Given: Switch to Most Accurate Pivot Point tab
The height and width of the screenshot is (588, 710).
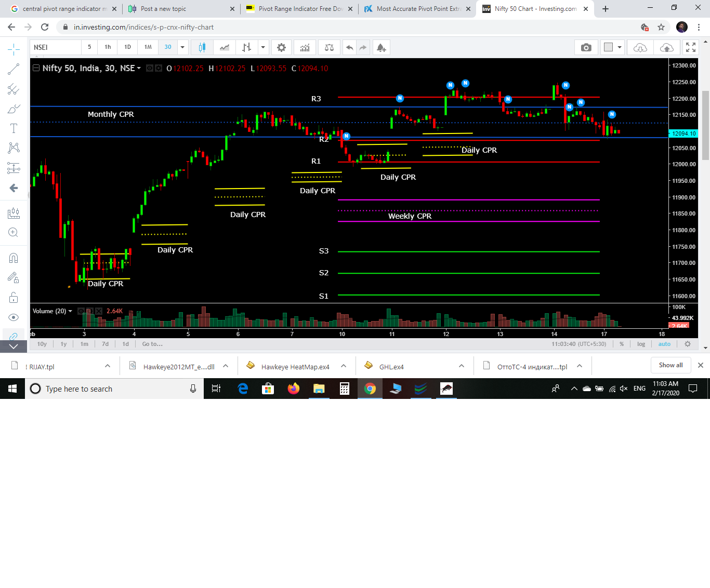Looking at the screenshot, I should pos(417,9).
